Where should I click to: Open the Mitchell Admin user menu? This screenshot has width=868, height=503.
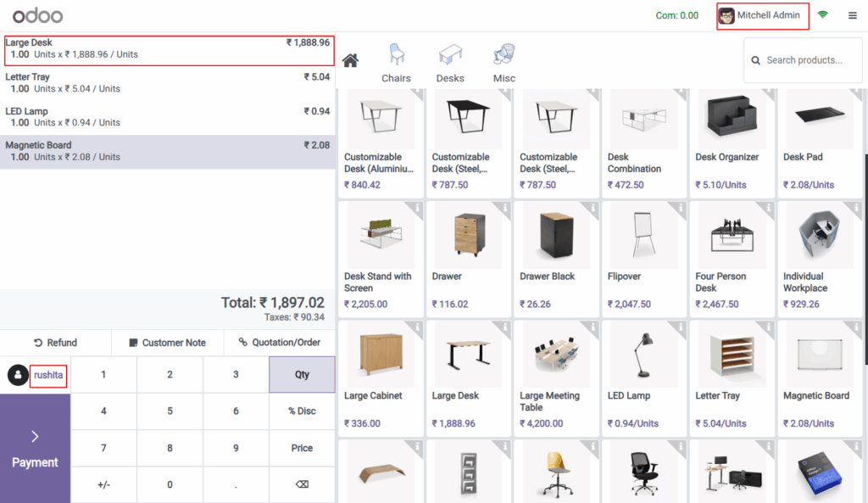pyautogui.click(x=761, y=14)
